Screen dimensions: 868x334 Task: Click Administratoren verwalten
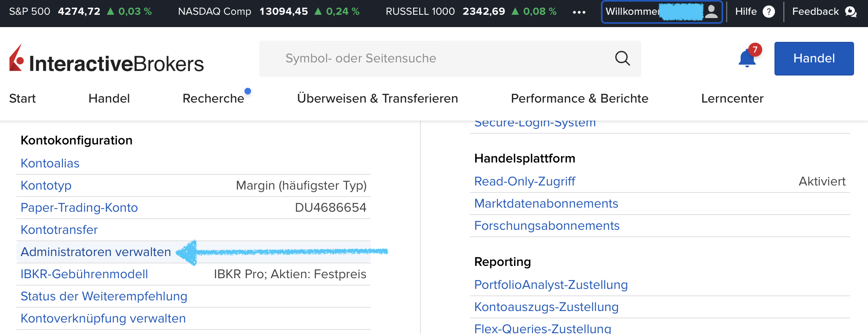coord(96,252)
